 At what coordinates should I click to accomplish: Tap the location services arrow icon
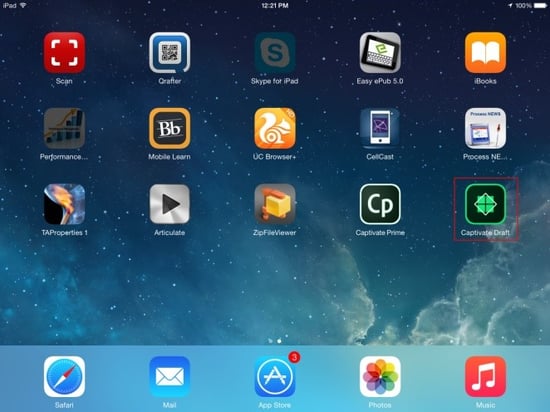(510, 6)
